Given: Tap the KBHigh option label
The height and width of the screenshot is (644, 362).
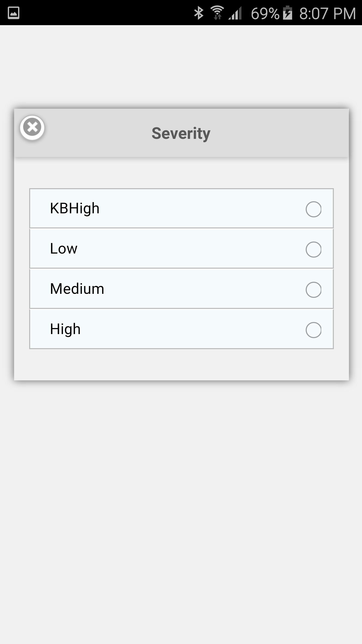Looking at the screenshot, I should tap(75, 208).
